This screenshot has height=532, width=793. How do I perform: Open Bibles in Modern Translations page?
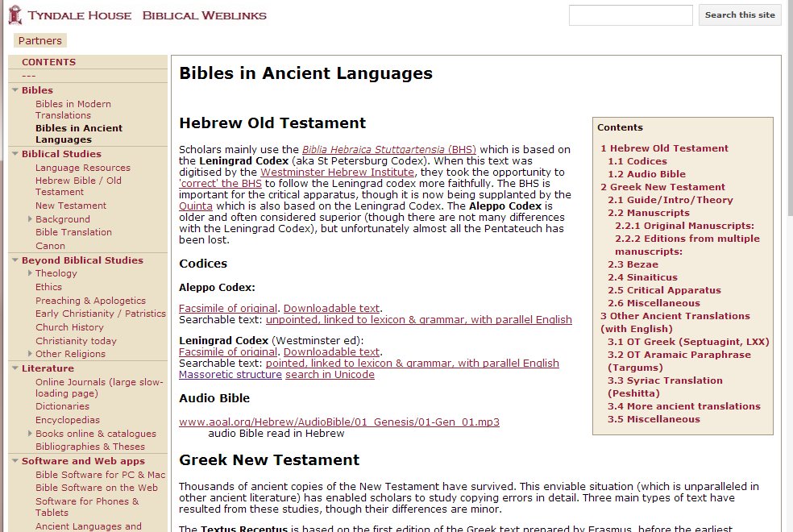pyautogui.click(x=73, y=110)
